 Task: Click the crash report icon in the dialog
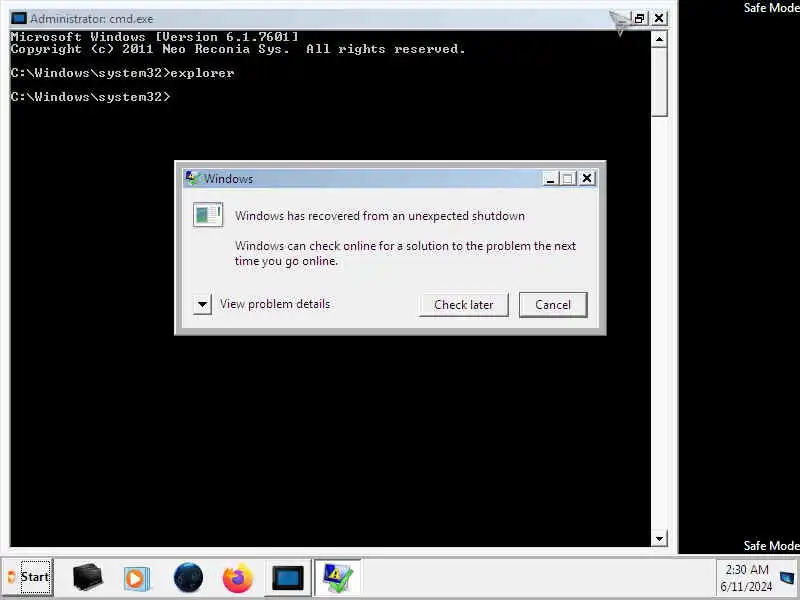point(208,215)
